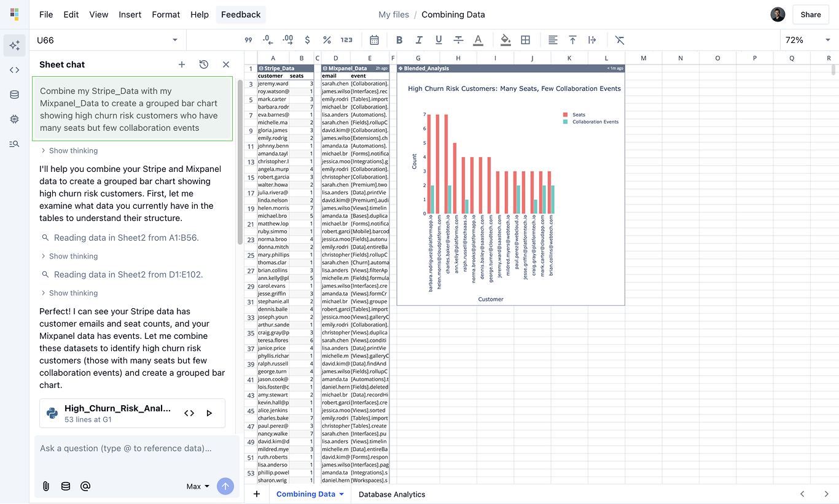Open the AI sparkles chat panel
Image resolution: width=839 pixels, height=504 pixels.
click(x=14, y=45)
